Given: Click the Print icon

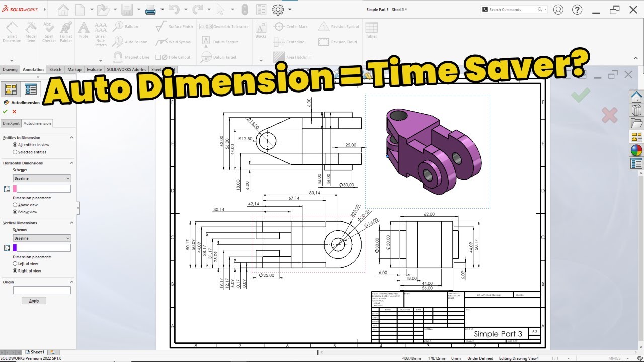Looking at the screenshot, I should (x=150, y=9).
